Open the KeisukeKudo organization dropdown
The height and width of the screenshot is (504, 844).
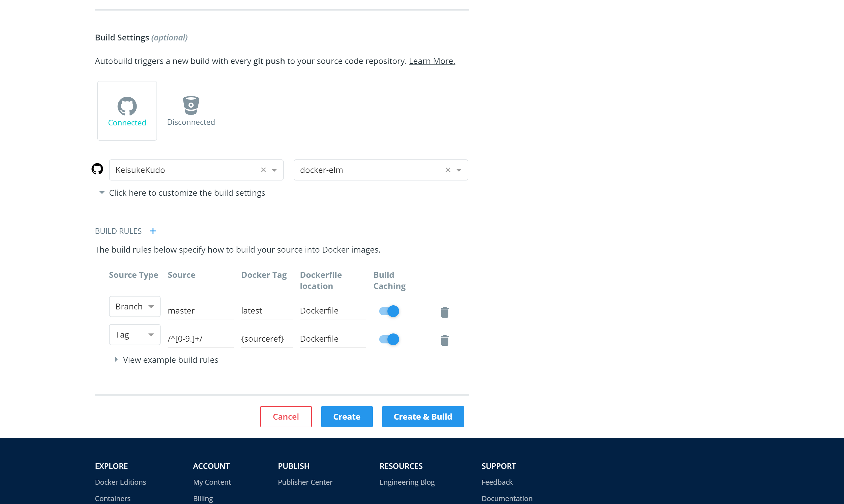[x=274, y=170]
